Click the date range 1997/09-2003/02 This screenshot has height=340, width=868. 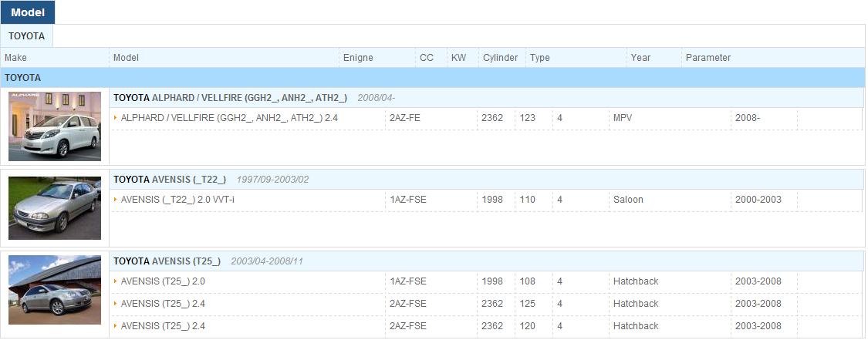point(273,180)
